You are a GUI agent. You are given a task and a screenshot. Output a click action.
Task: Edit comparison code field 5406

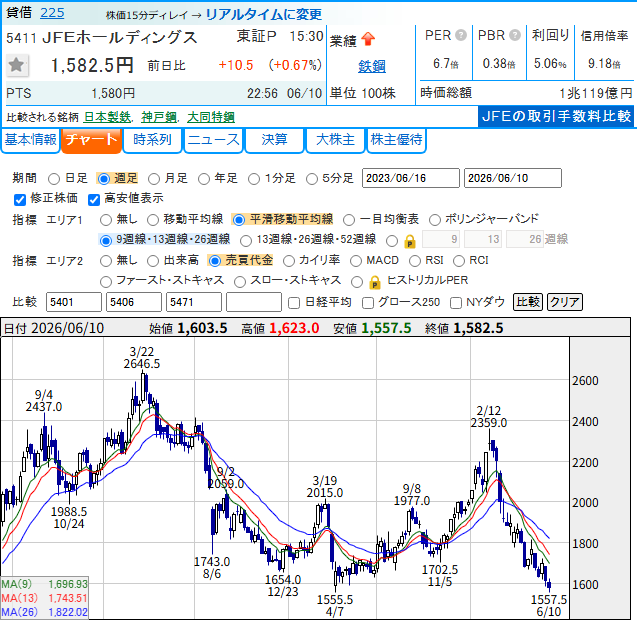click(134, 302)
